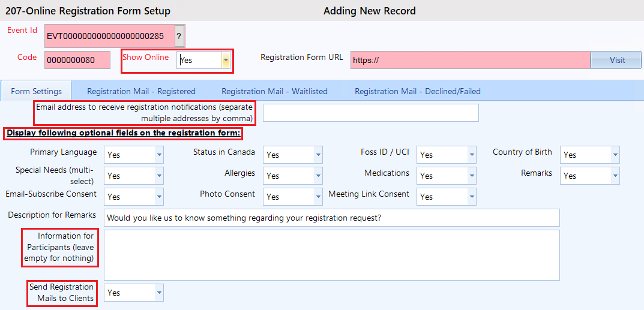The height and width of the screenshot is (310, 644).
Task: Open Registration Mail - Declined/Failed tab
Action: click(x=417, y=91)
